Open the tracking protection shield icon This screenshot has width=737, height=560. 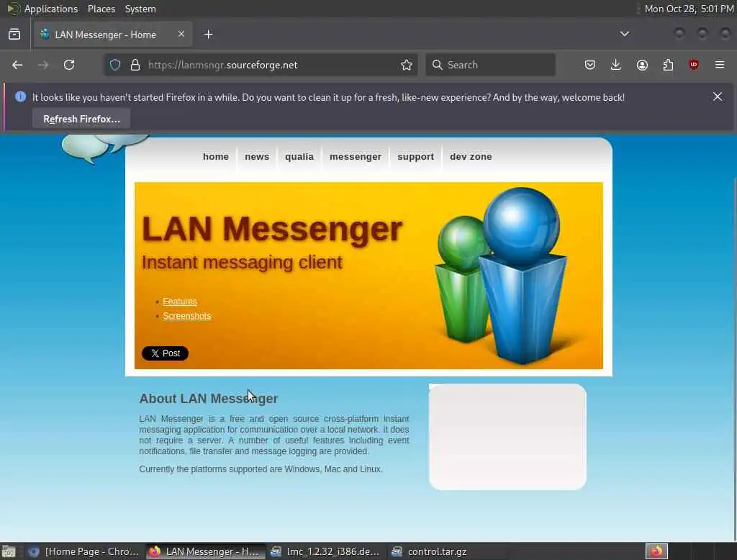[x=115, y=65]
